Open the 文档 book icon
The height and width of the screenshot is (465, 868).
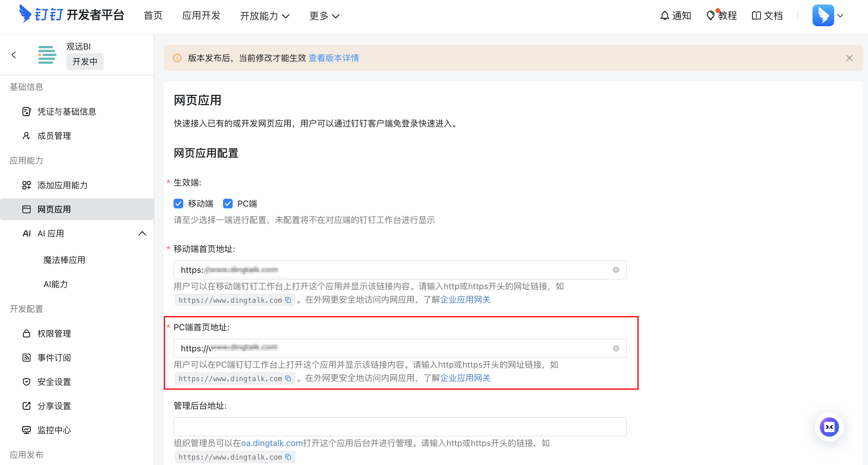click(756, 15)
